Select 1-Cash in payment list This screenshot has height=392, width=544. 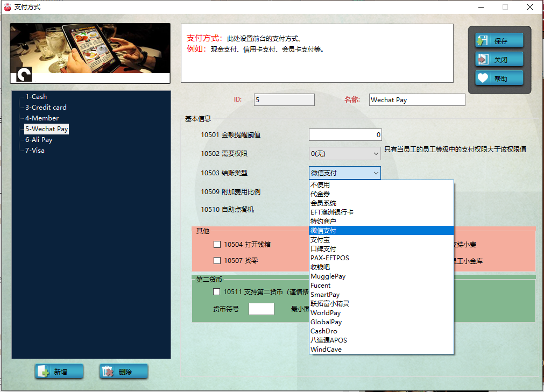[x=36, y=97]
